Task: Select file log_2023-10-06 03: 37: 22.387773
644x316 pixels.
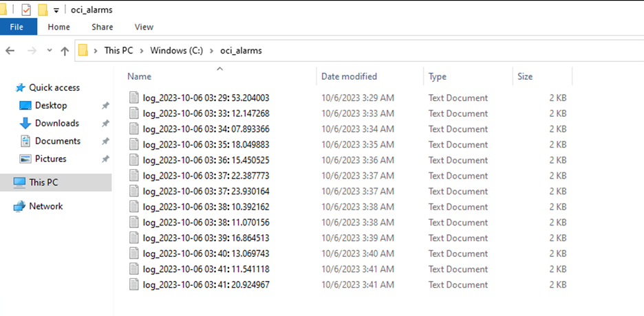Action: point(206,176)
